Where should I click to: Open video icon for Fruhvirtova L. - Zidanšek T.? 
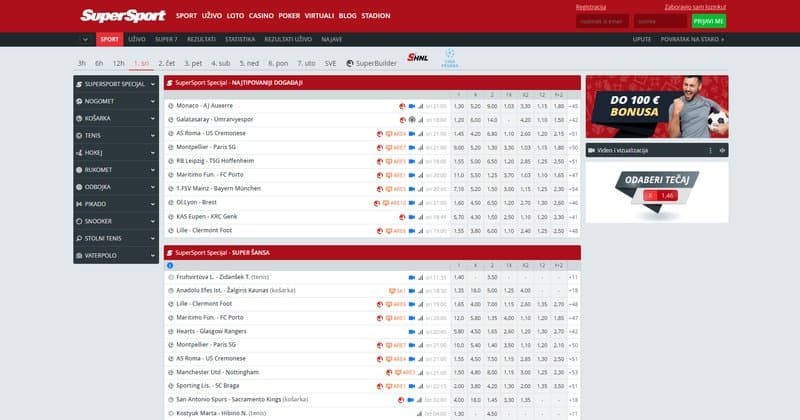click(412, 277)
